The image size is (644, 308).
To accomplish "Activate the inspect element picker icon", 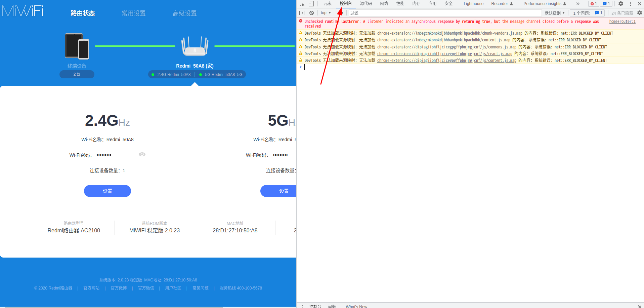I will [302, 4].
